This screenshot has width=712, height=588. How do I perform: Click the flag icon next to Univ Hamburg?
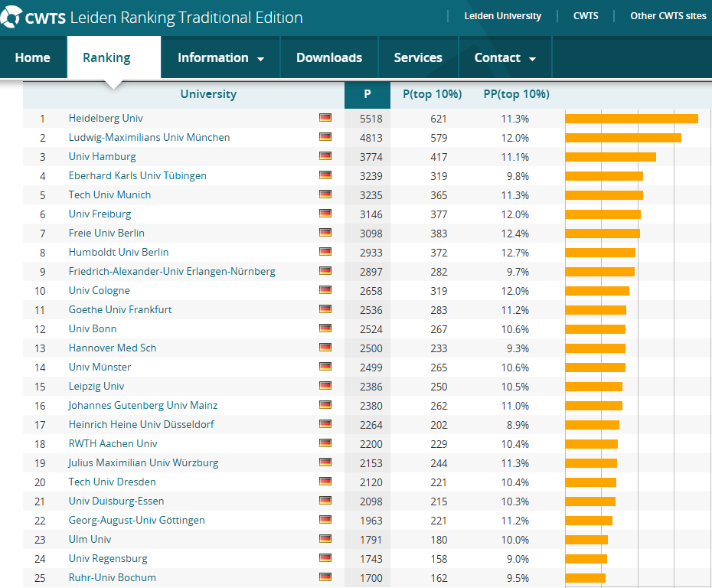click(x=325, y=156)
